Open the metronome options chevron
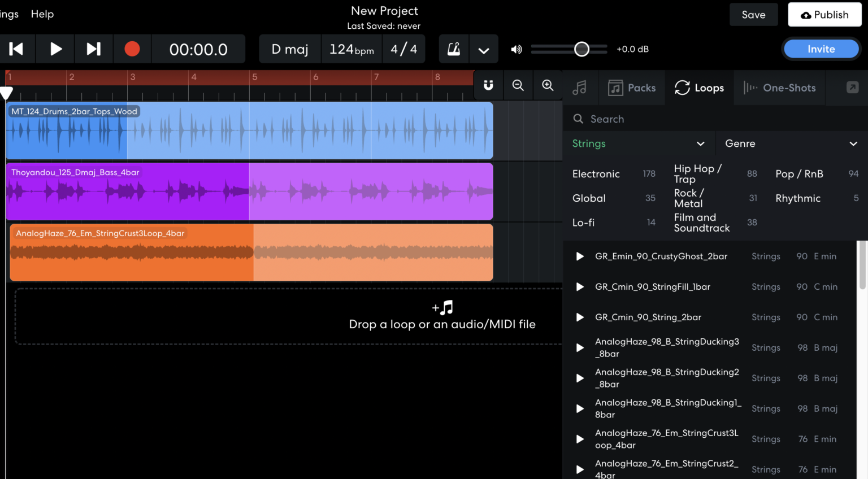868x479 pixels. [x=484, y=49]
